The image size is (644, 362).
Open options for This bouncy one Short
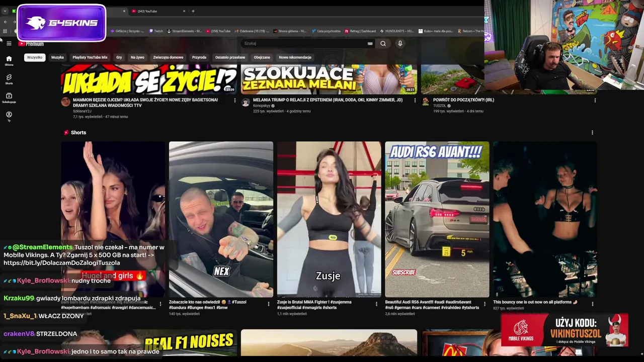point(592,304)
